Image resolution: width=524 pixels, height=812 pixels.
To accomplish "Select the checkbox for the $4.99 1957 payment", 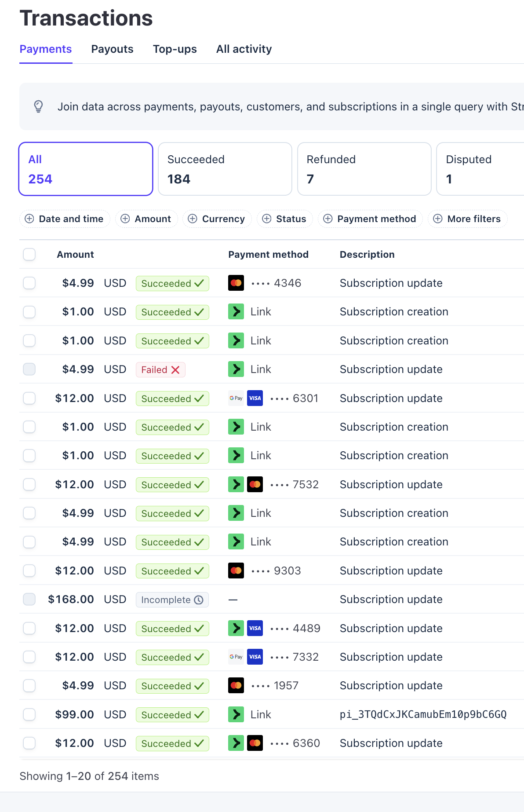I will coord(29,685).
